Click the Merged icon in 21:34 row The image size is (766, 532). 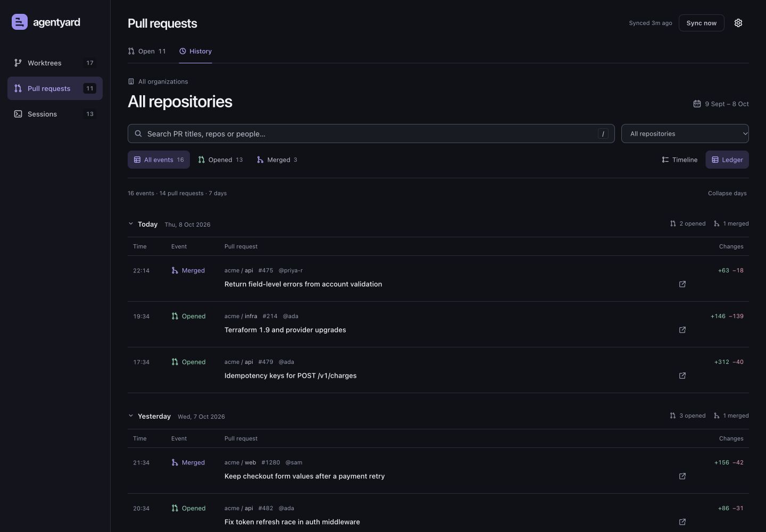pos(174,463)
